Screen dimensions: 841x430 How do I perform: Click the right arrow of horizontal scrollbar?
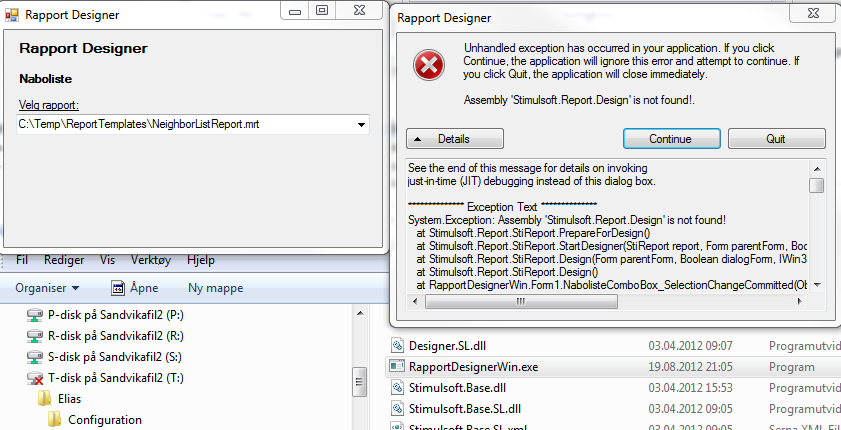800,302
